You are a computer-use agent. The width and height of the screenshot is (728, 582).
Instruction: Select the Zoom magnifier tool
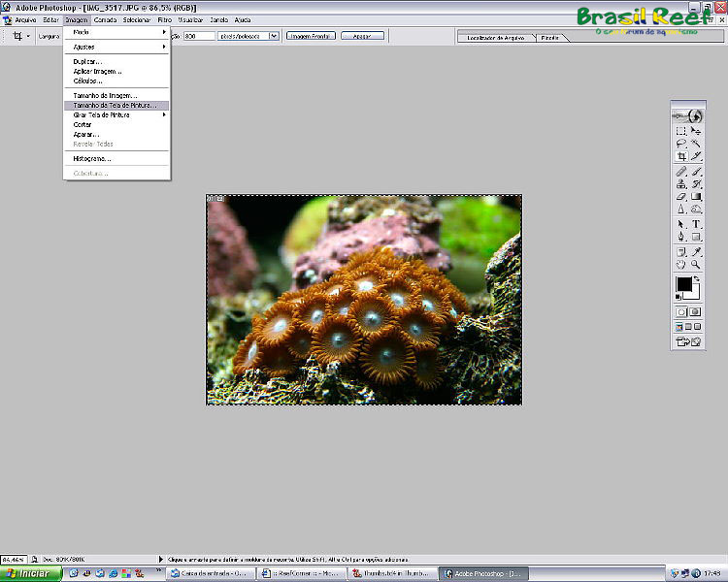[x=696, y=264]
